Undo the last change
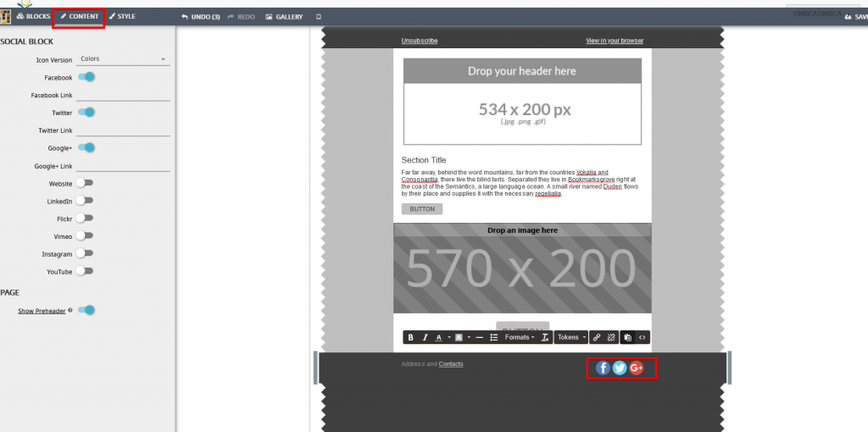The width and height of the screenshot is (868, 432). tap(200, 17)
